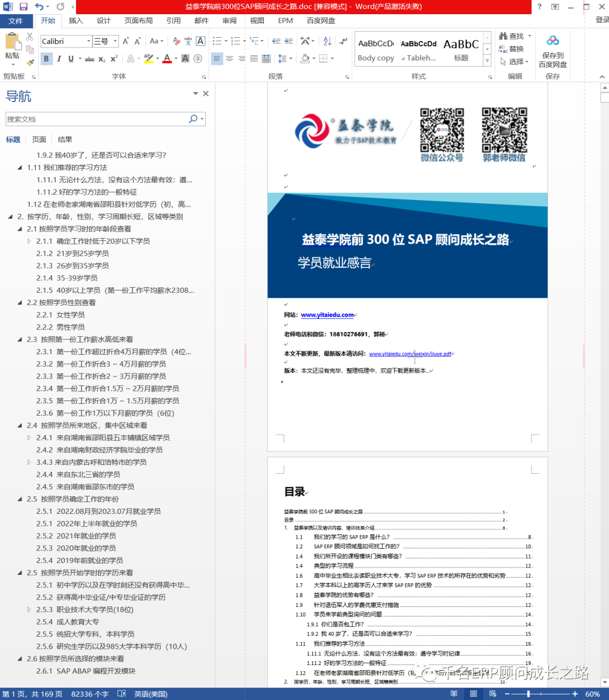Click the 搜索文档 search field
609x700 pixels.
point(96,119)
